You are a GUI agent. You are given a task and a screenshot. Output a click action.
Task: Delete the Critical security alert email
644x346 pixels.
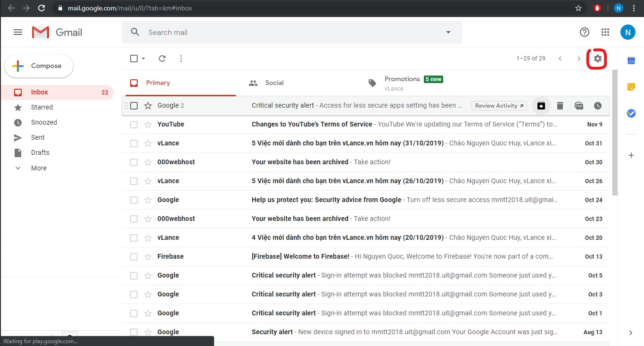tap(560, 106)
